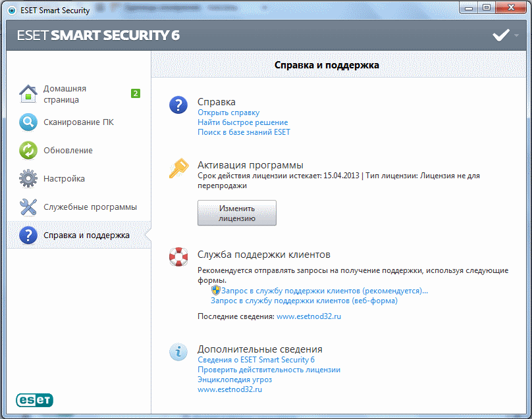Click the blue info icon near Дополнительные сведения
The width and height of the screenshot is (532, 419).
tap(178, 351)
